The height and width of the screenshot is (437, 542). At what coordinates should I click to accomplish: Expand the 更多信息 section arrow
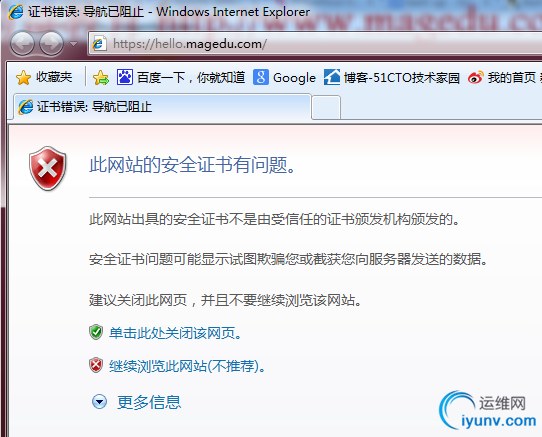tap(100, 402)
